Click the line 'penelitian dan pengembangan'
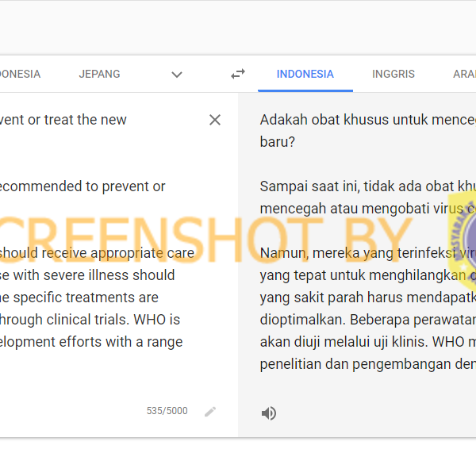This screenshot has height=476, width=476. pos(355,364)
